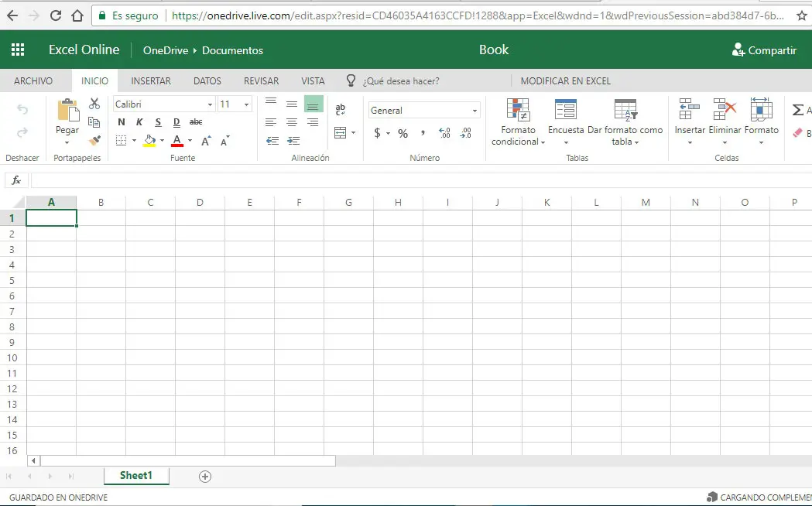Switch to the INSERTAR tab
812x506 pixels.
coord(151,80)
